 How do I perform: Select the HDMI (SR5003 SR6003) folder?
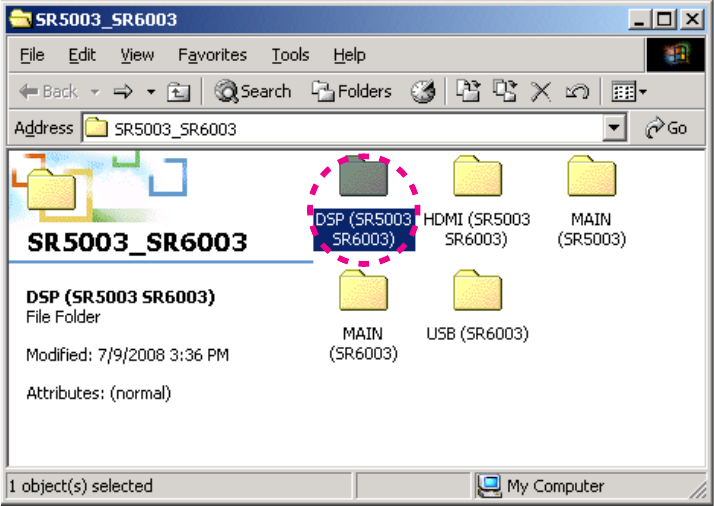(x=477, y=203)
